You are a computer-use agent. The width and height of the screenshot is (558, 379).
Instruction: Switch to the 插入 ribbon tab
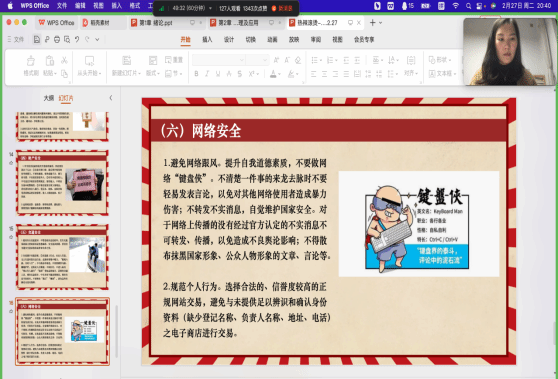(207, 40)
